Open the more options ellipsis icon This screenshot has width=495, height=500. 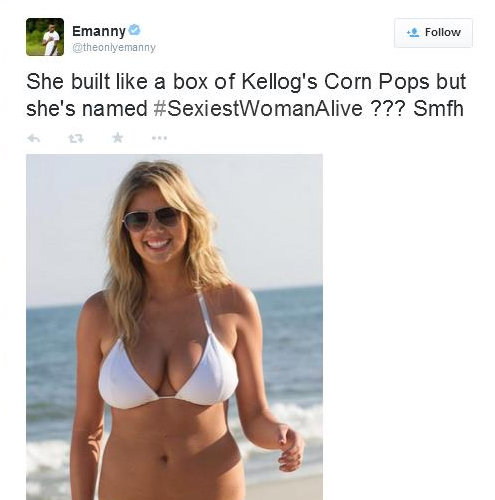[x=159, y=138]
